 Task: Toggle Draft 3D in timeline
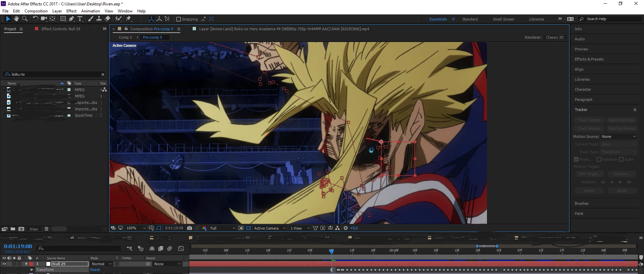point(141,248)
